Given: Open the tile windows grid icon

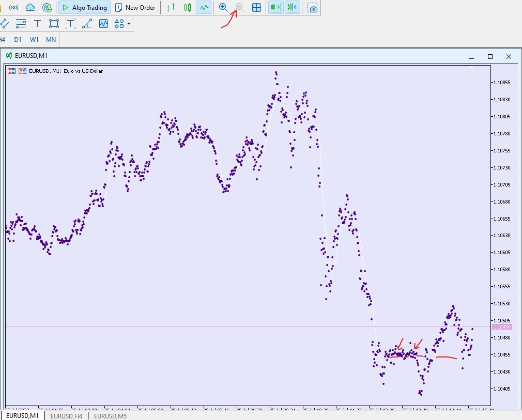Looking at the screenshot, I should 256,8.
